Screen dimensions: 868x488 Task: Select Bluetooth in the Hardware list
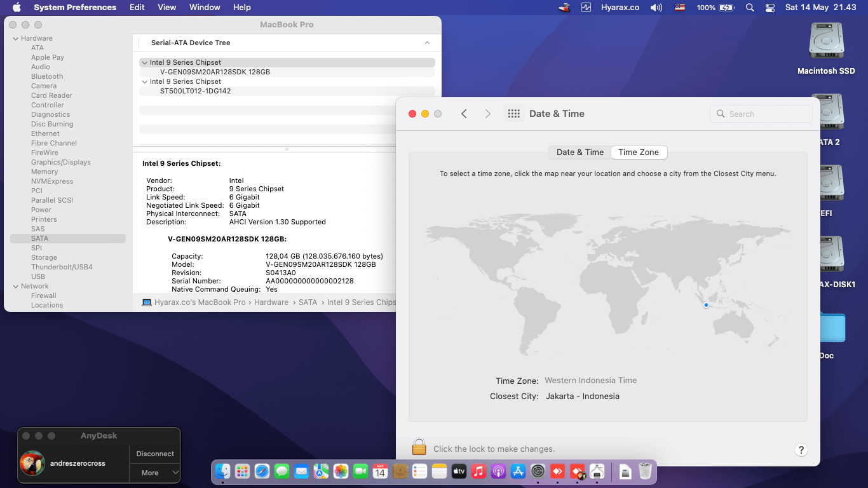47,76
